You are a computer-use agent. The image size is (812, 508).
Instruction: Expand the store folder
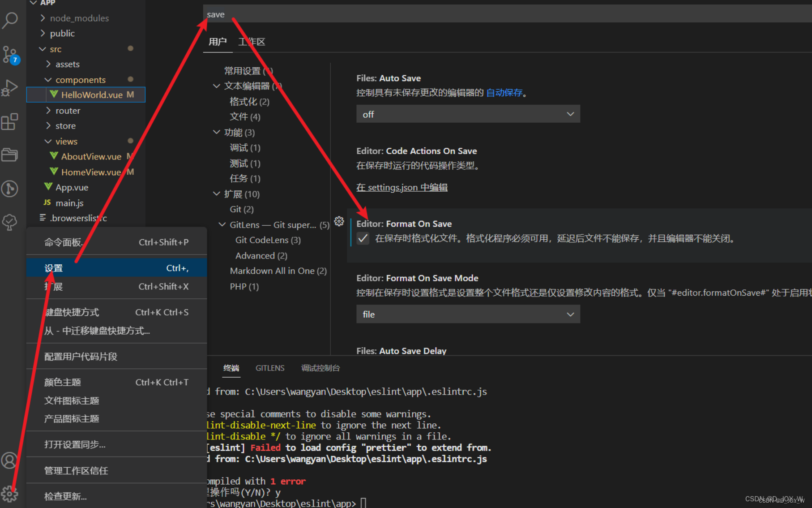point(48,125)
